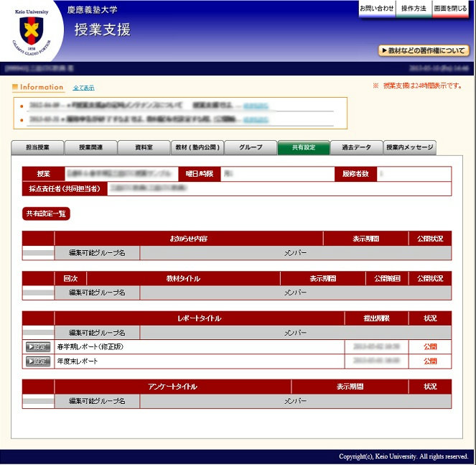Click the 共有設定一覧 button
The height and width of the screenshot is (465, 476).
(x=46, y=214)
